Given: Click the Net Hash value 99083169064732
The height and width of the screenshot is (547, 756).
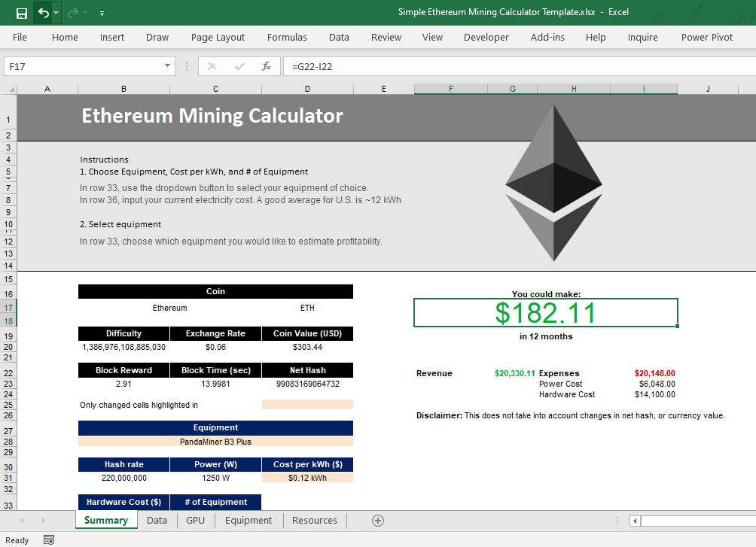Looking at the screenshot, I should [x=308, y=384].
